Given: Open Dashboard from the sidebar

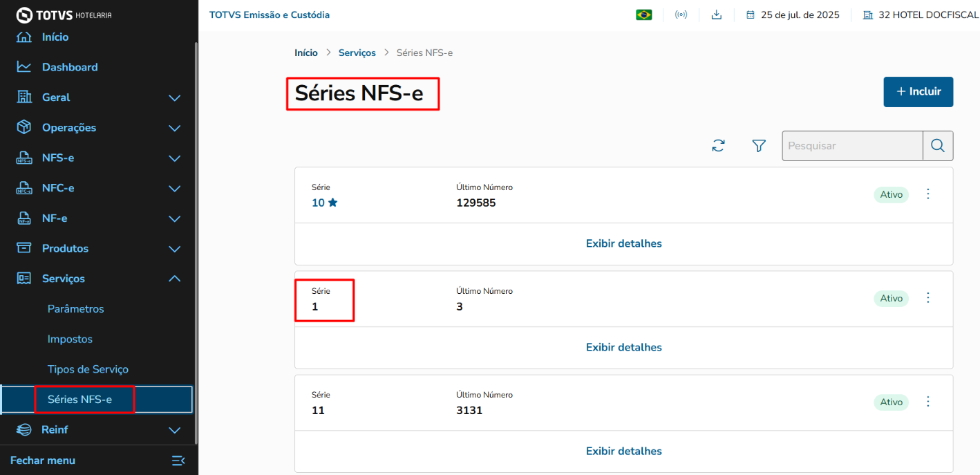Looking at the screenshot, I should pos(69,67).
